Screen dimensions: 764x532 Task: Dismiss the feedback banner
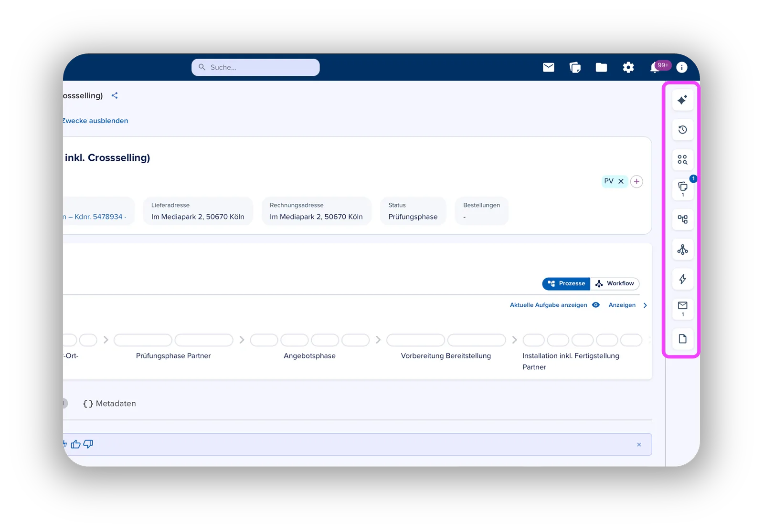tap(639, 445)
